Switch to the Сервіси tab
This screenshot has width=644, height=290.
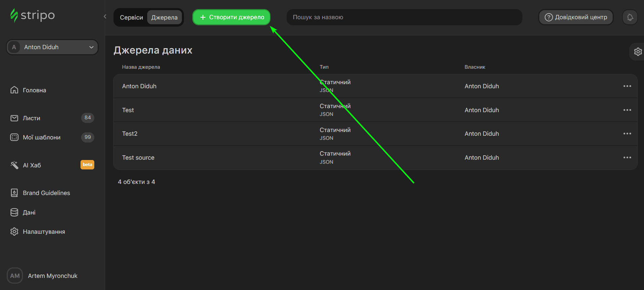click(x=131, y=18)
